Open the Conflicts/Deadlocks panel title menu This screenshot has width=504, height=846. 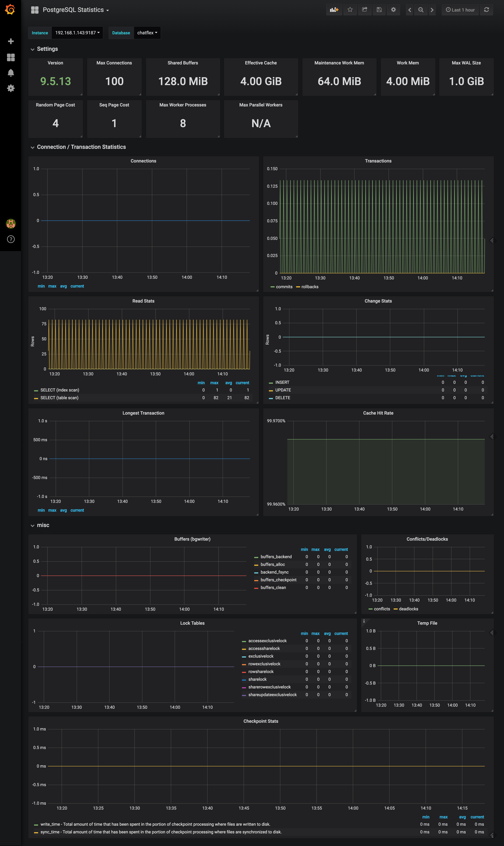coord(427,539)
